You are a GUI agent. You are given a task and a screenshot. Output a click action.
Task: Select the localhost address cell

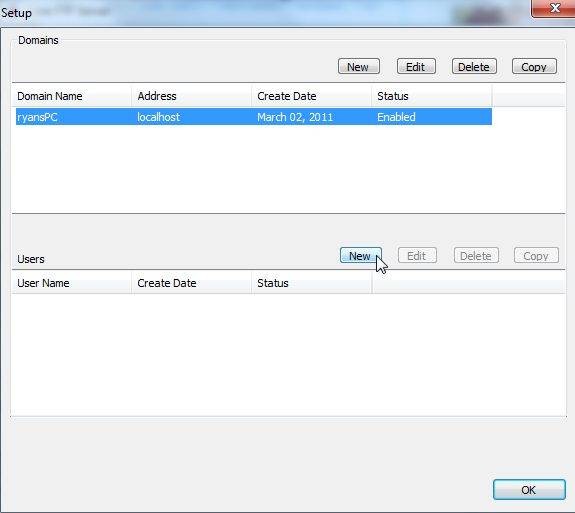158,117
